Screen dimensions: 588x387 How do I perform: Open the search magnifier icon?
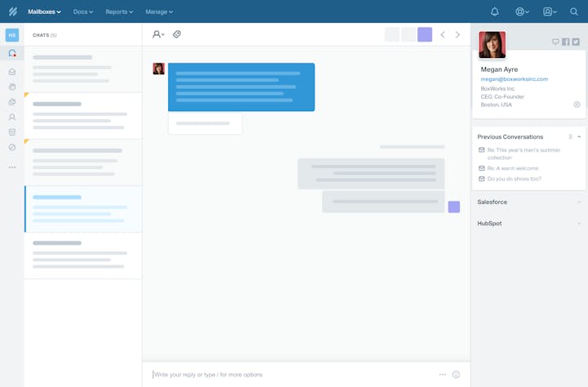[574, 11]
